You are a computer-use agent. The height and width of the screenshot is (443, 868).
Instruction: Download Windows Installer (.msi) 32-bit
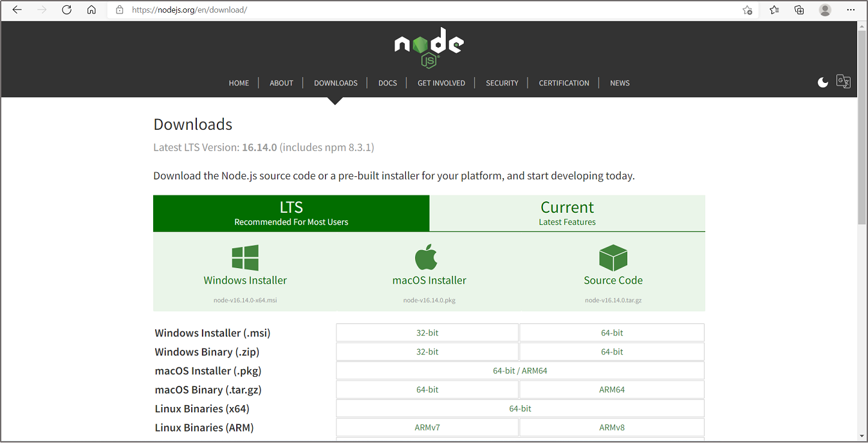pyautogui.click(x=427, y=333)
